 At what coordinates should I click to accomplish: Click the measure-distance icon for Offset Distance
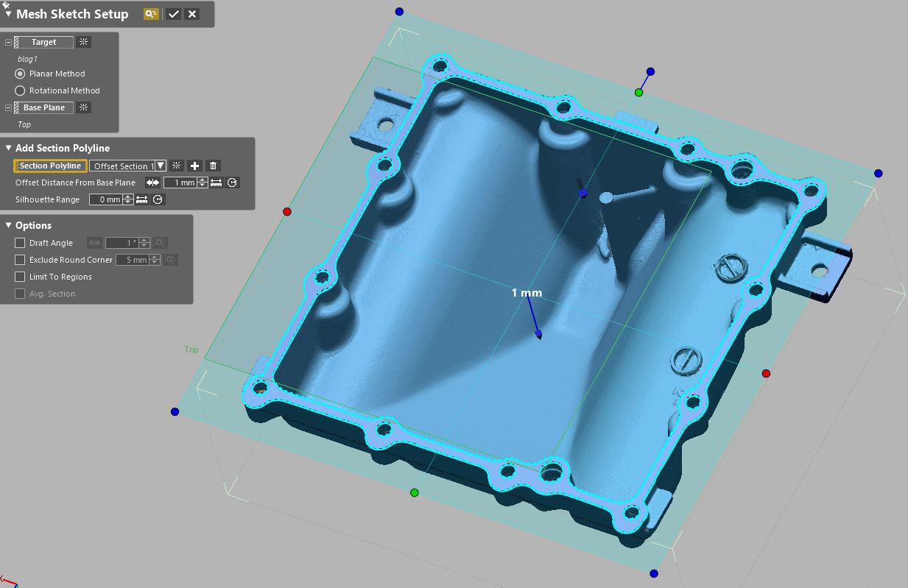tap(217, 183)
